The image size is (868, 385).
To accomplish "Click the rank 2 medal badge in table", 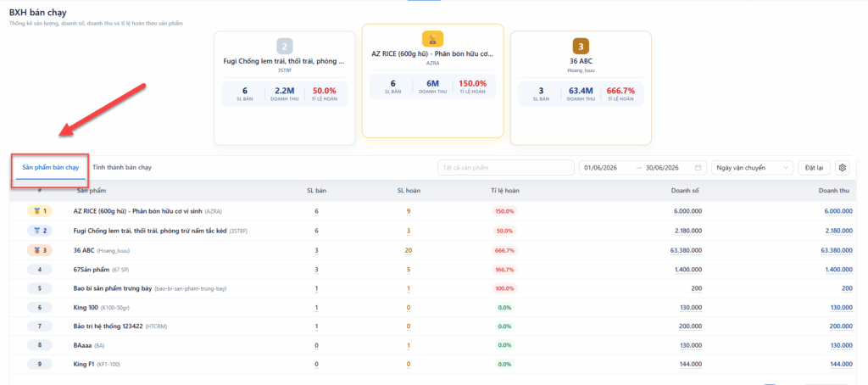I will 40,231.
